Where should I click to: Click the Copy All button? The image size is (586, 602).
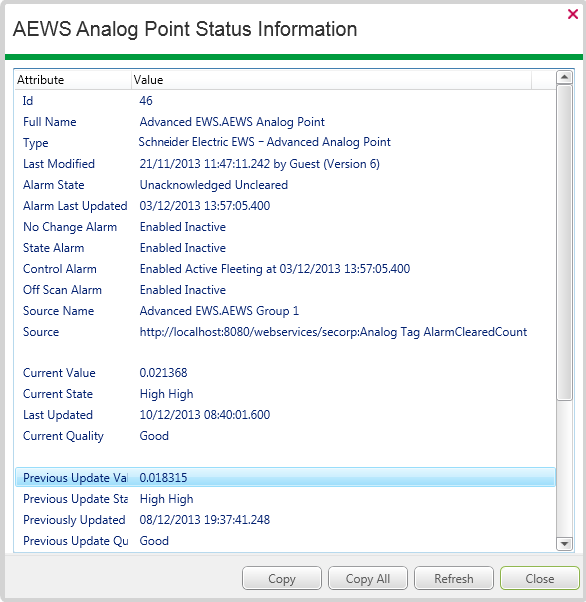pyautogui.click(x=368, y=578)
